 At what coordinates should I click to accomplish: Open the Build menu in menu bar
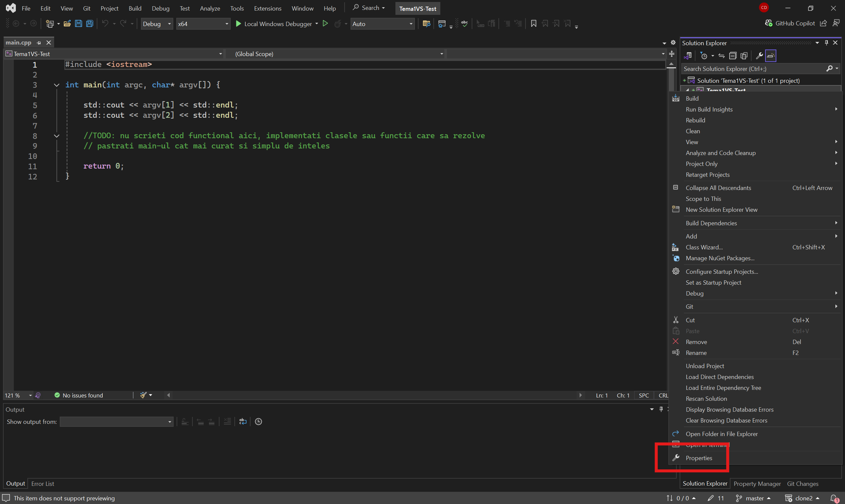135,9
